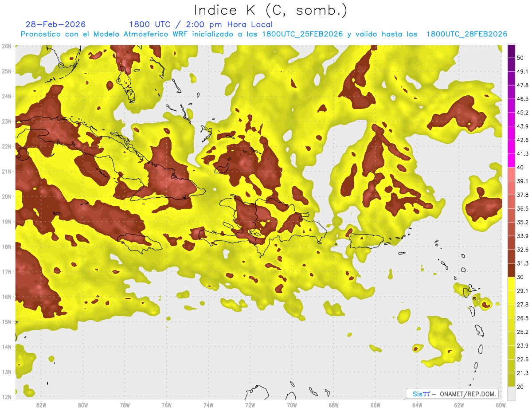Click the colorbar value "41.3"

click(523, 153)
